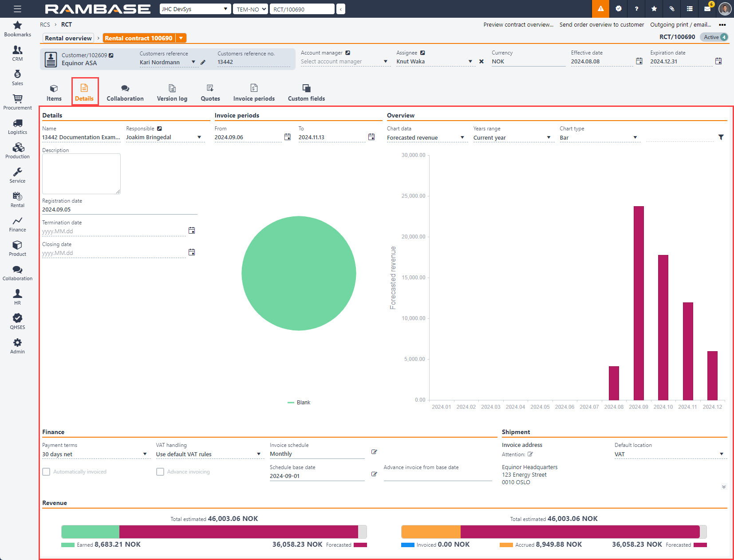This screenshot has width=734, height=560.
Task: Enable the Automatically invoiced checkbox
Action: tap(46, 472)
